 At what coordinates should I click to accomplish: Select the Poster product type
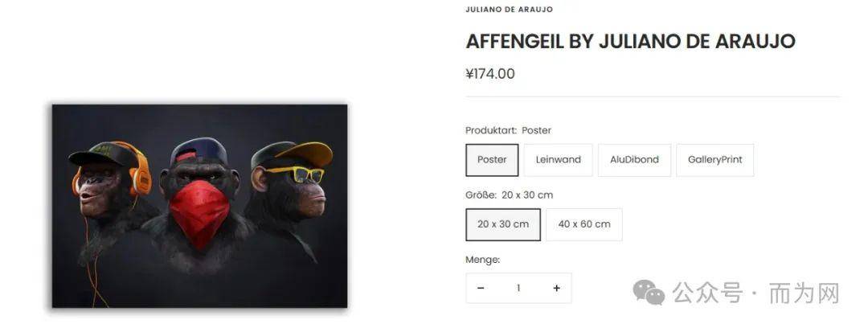492,160
